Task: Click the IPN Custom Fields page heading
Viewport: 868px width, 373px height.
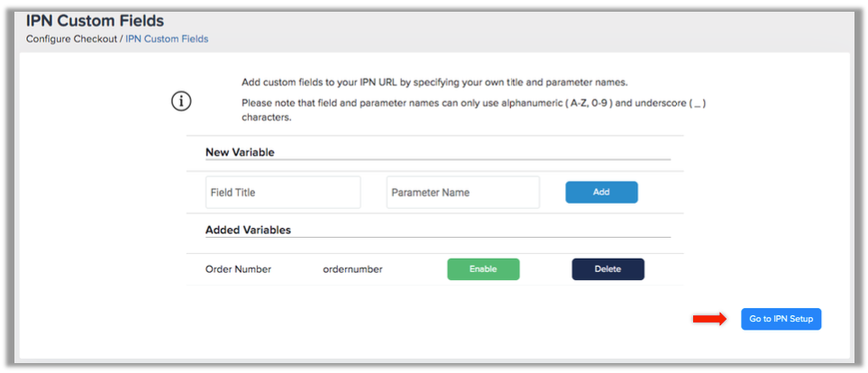Action: click(95, 21)
